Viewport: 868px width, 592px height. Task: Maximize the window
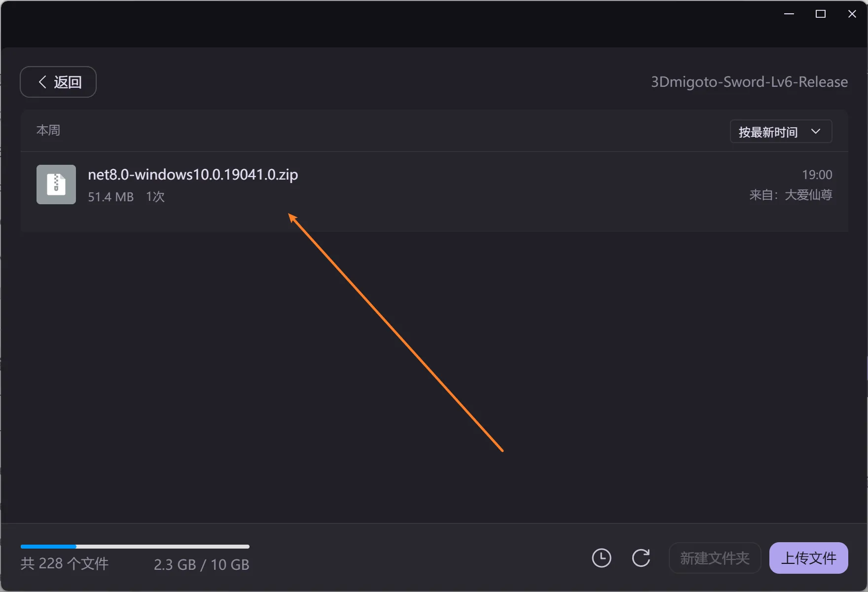click(x=821, y=14)
